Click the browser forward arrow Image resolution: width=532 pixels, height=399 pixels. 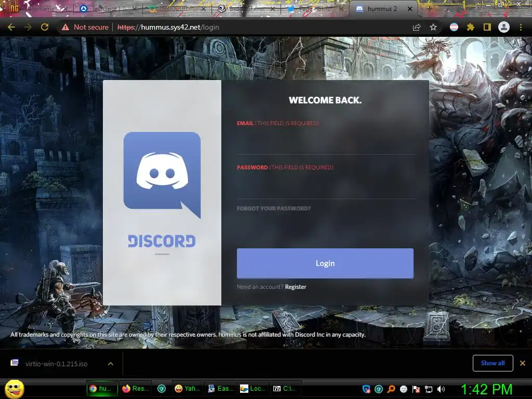(28, 27)
